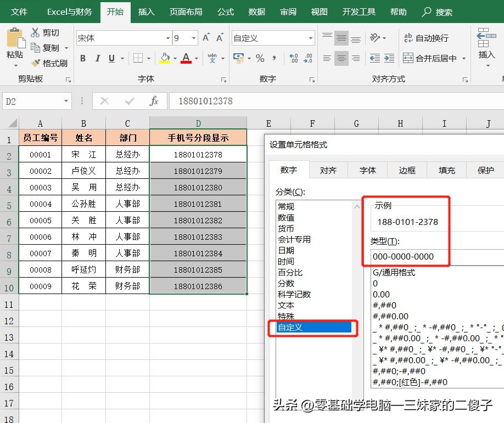
Task: Toggle Italic formatting
Action: click(x=97, y=58)
